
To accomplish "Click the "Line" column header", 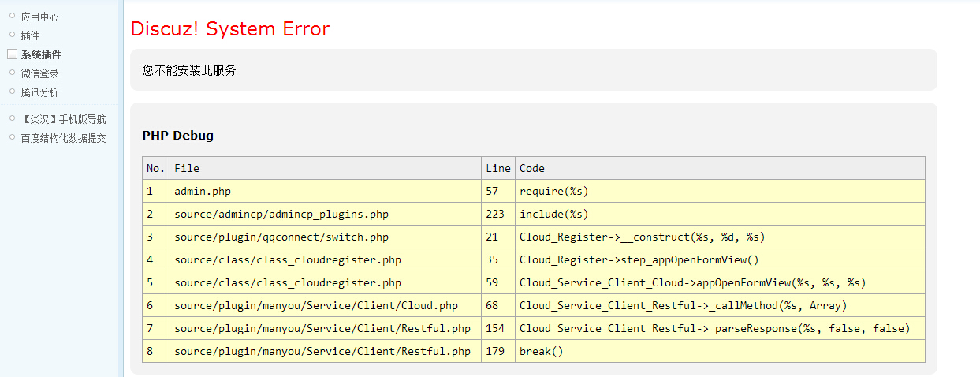I will point(498,168).
